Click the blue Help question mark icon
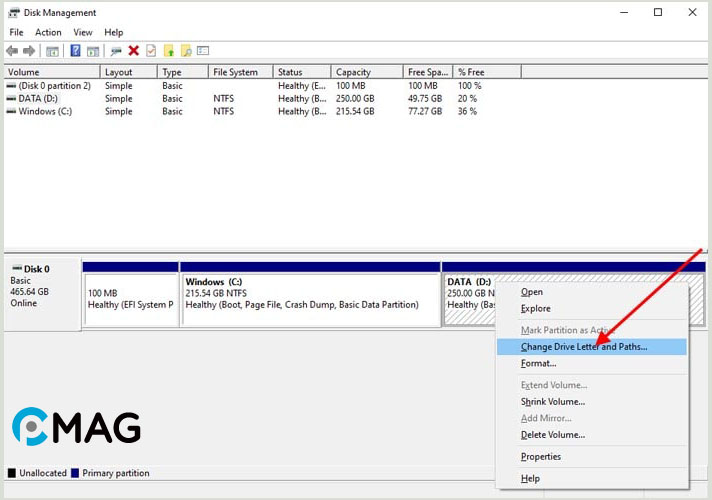 click(x=75, y=51)
